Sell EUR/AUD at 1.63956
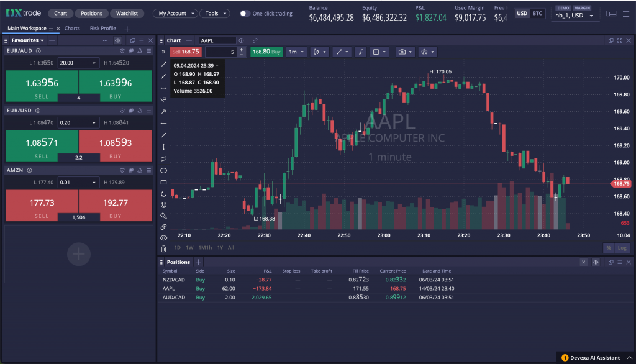Screen dimensions: 636x364 click(x=42, y=86)
